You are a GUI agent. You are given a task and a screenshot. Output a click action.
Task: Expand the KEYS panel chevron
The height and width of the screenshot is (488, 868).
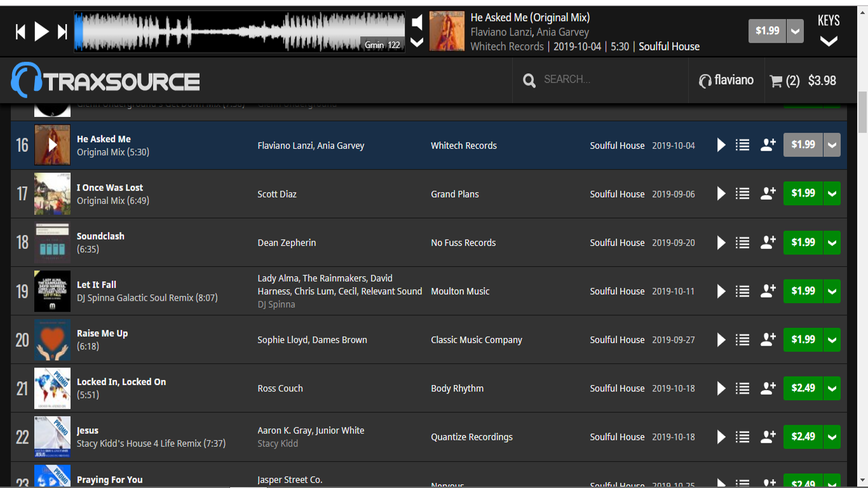click(829, 41)
